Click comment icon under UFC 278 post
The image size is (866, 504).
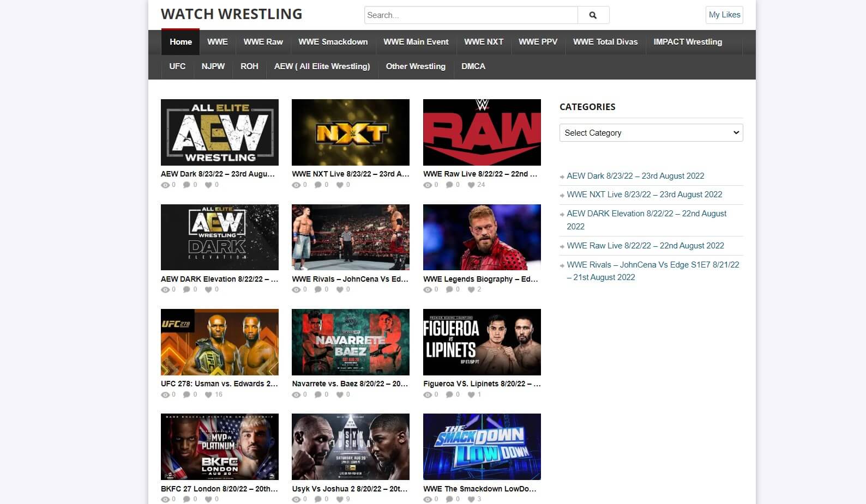pos(187,395)
